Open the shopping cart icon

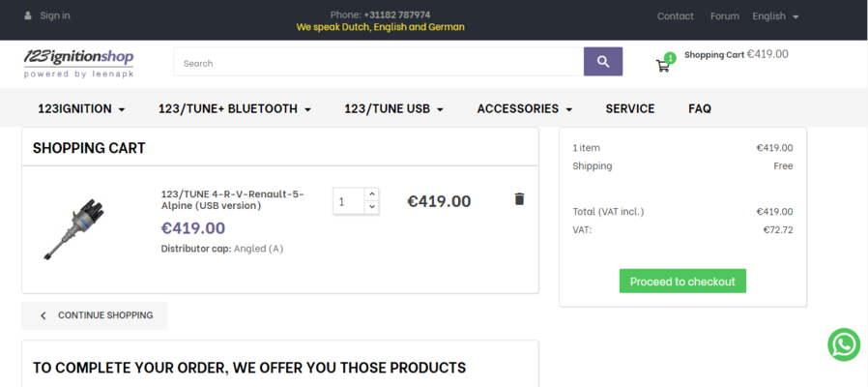(663, 66)
